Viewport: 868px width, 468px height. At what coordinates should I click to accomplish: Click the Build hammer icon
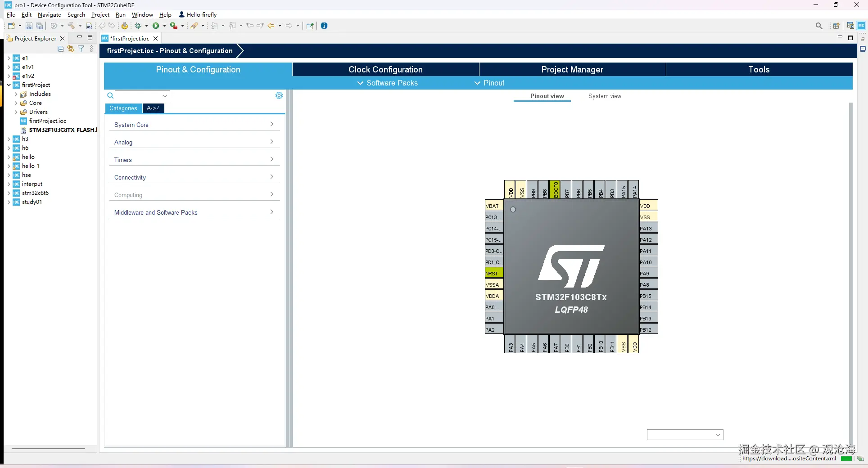point(72,26)
